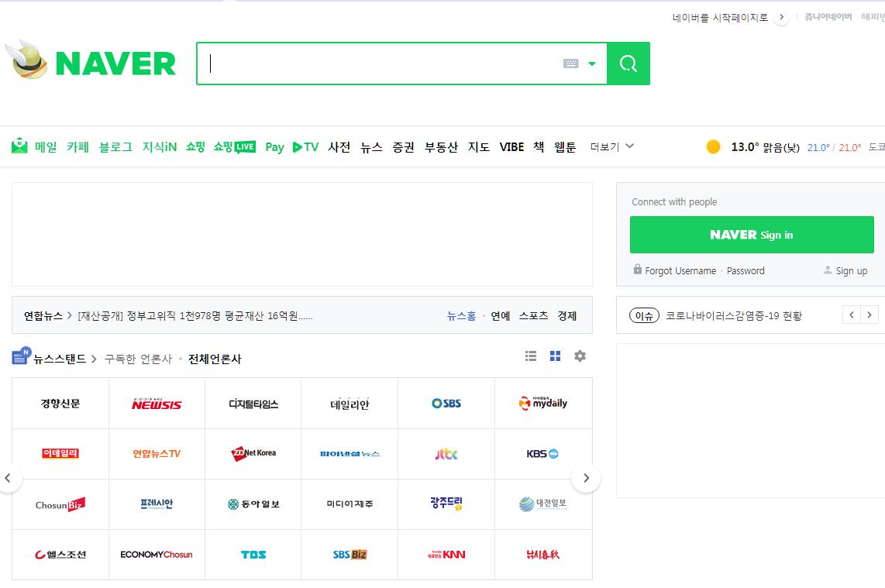Open the 연합뉴스TV press logo

point(157,454)
